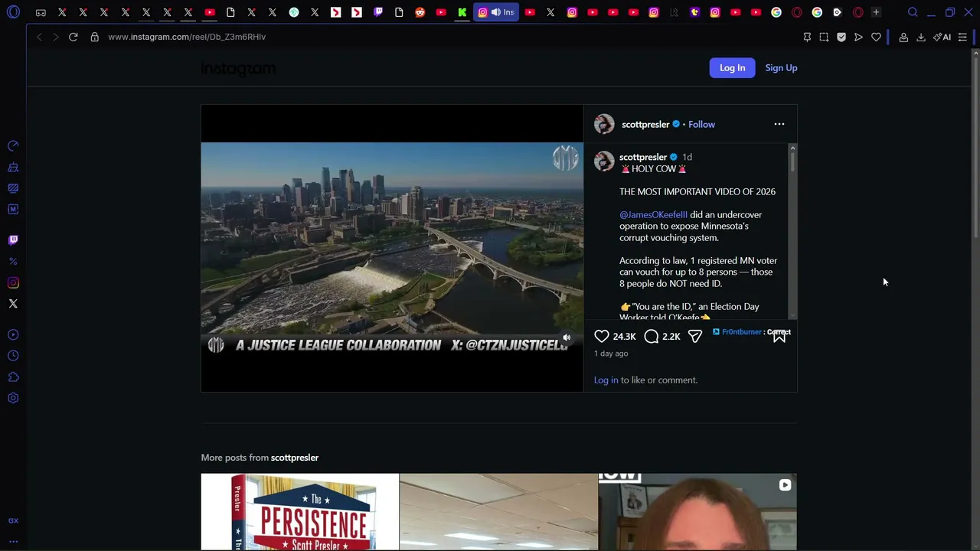Reload the Instagram page
This screenshot has height=551, width=980.
pyautogui.click(x=73, y=37)
